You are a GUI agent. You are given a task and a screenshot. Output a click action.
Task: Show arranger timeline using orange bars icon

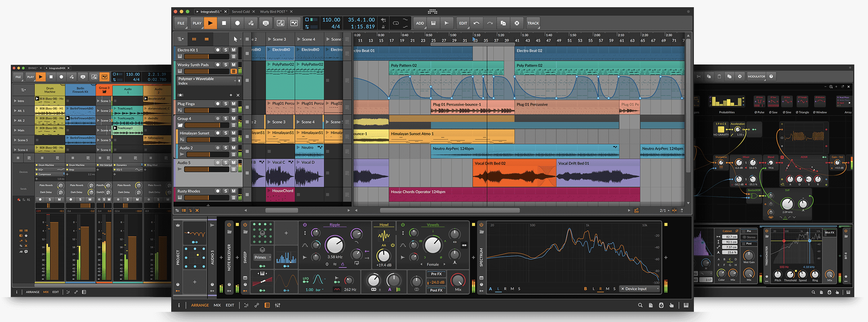(x=207, y=39)
